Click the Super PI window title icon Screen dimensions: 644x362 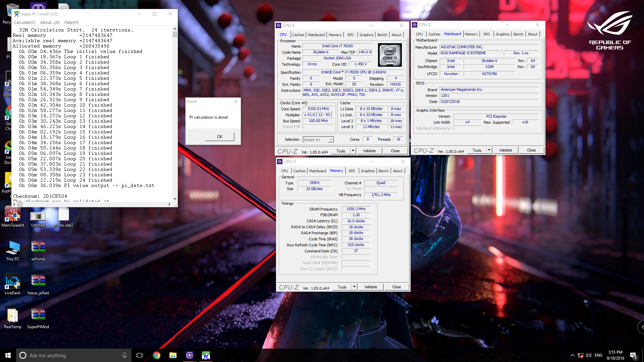(x=17, y=14)
